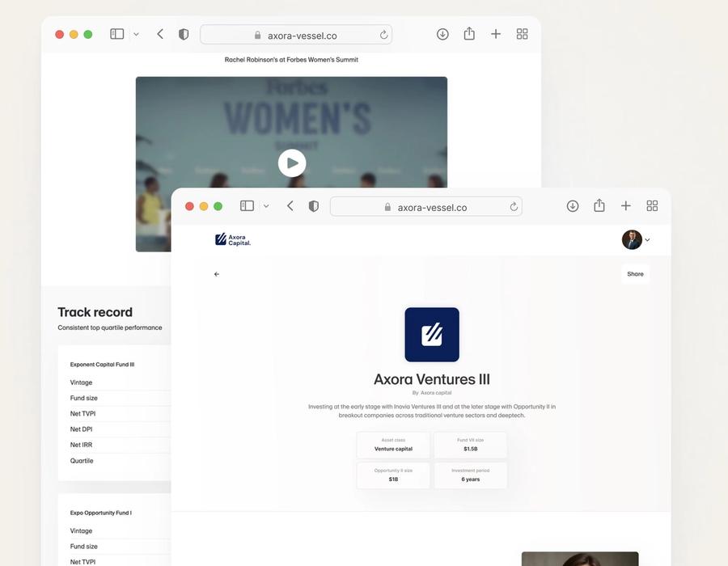Click the Axora Ventures III fund logo tile

432,335
